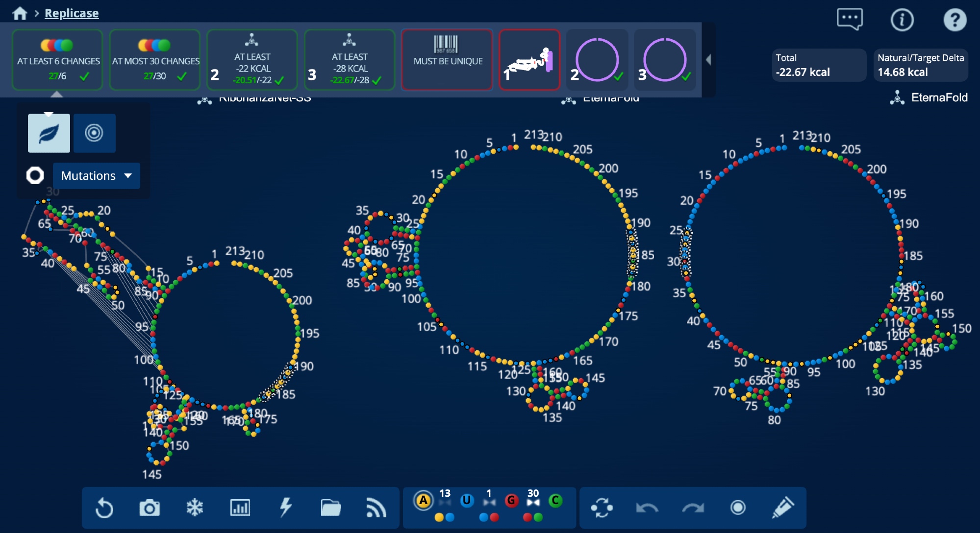Toggle the G-C pair swap button
Screen dimensions: 980x533
coord(533,502)
